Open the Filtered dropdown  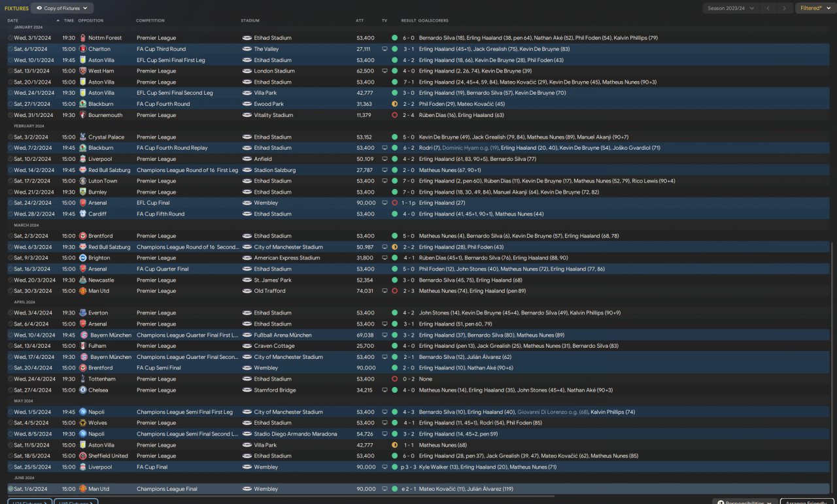coord(815,8)
